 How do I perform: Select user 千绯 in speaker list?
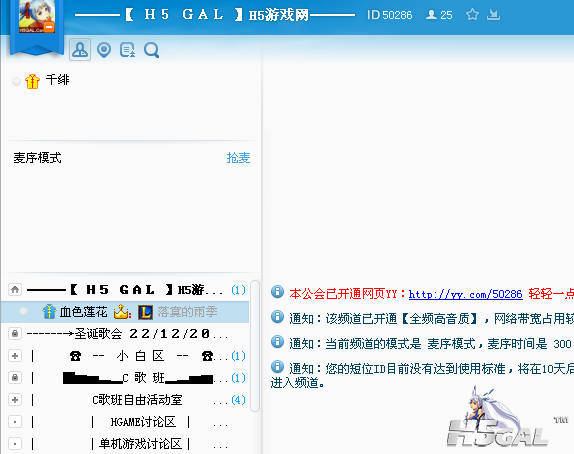pyautogui.click(x=57, y=79)
